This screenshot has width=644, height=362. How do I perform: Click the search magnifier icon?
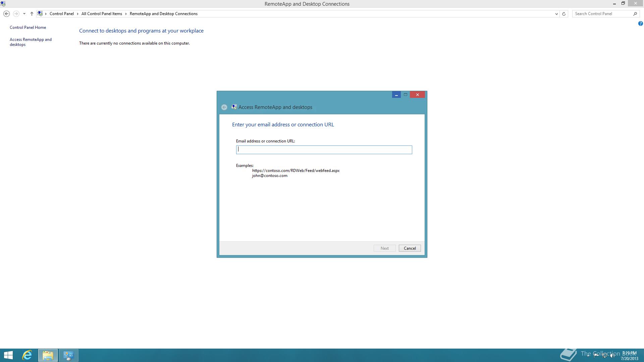click(635, 14)
